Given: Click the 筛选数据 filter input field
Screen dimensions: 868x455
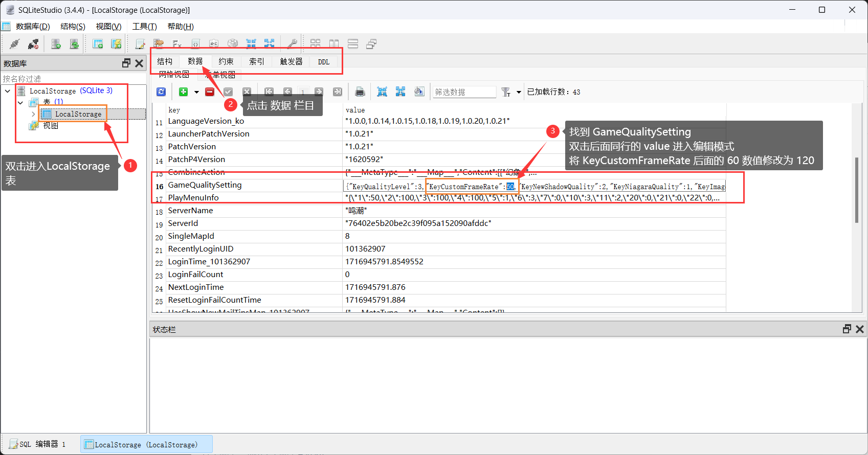Looking at the screenshot, I should (464, 92).
